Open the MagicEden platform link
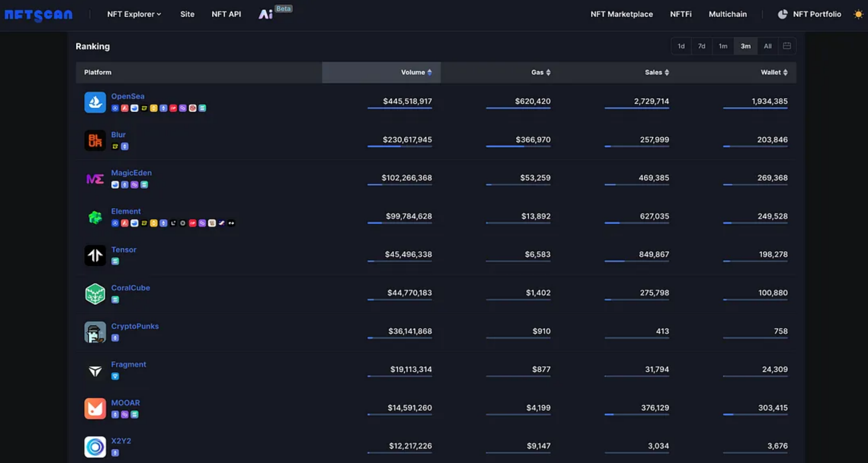Screen dimensions: 868x463 [x=132, y=173]
